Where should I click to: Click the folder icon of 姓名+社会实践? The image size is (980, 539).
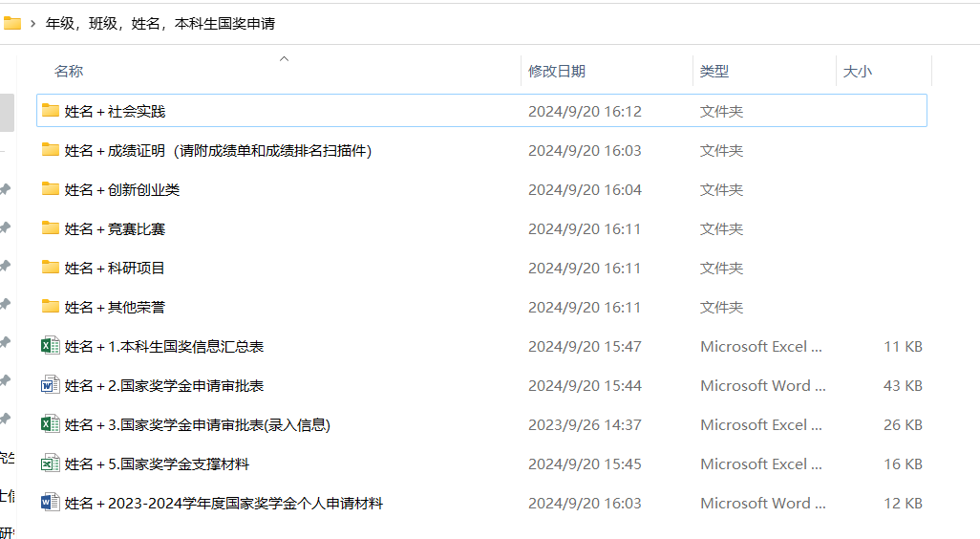(51, 111)
